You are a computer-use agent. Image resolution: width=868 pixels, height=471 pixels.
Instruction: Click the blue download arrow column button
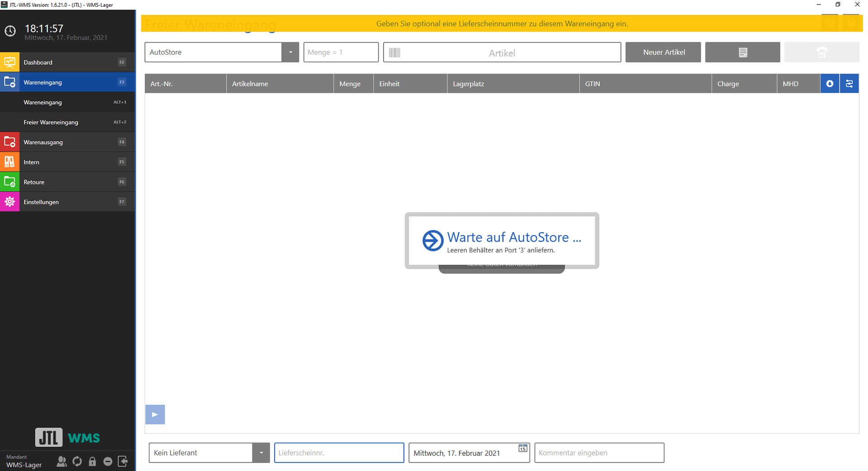[x=830, y=84]
